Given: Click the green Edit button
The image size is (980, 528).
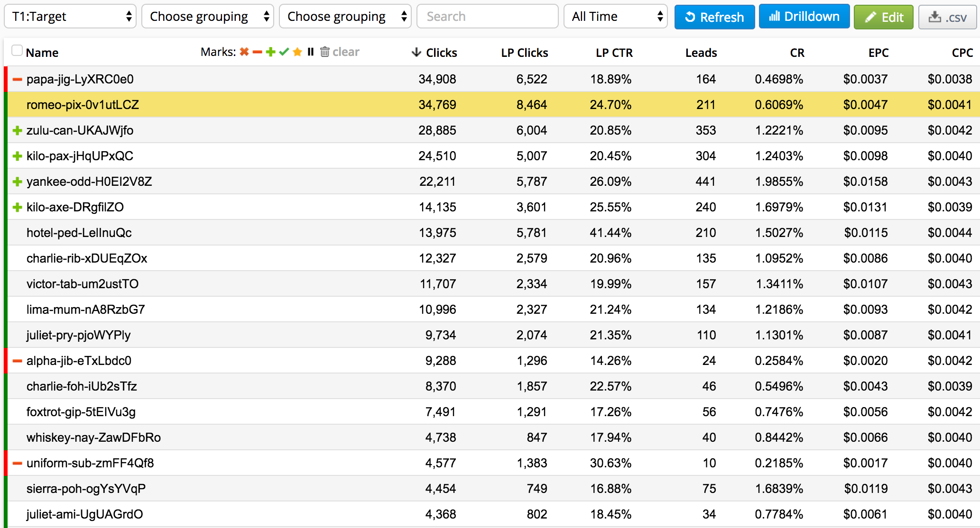Looking at the screenshot, I should [x=883, y=17].
